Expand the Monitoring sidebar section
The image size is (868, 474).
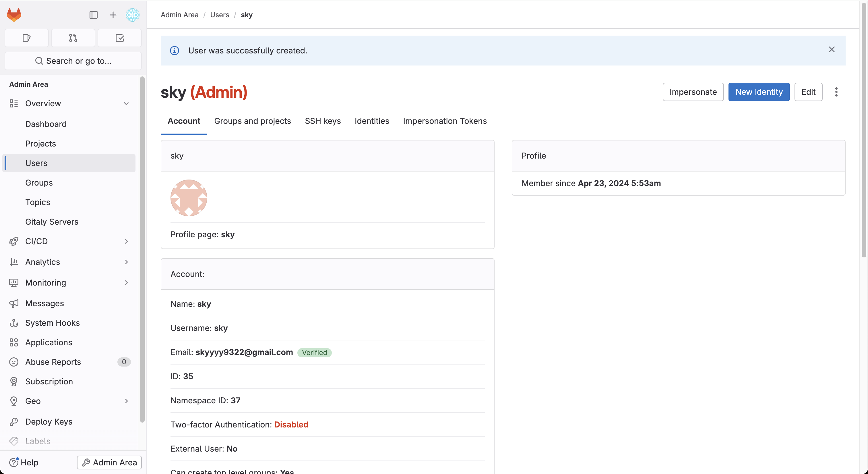126,283
